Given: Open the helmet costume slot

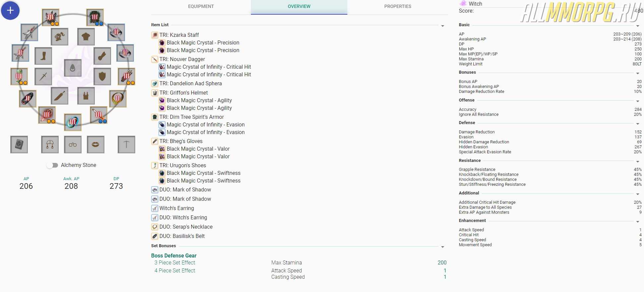Looking at the screenshot, I should coord(60,36).
